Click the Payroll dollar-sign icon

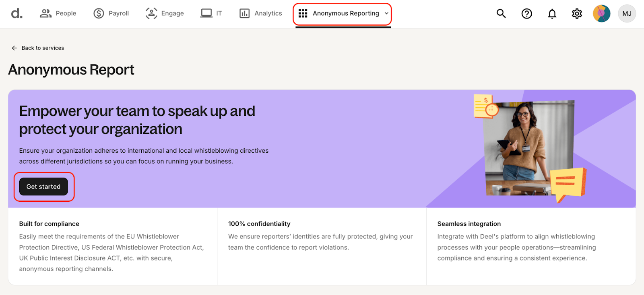99,13
